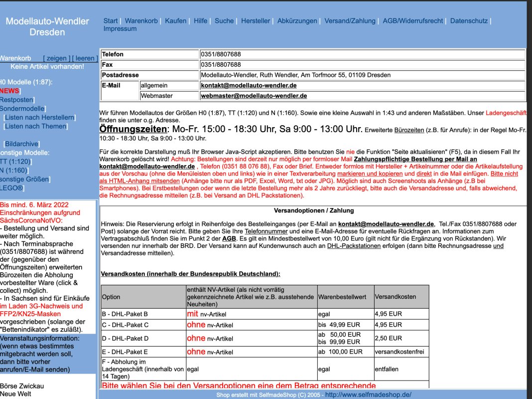The width and height of the screenshot is (532, 399).
Task: Open the Hilfe page
Action: [x=200, y=21]
